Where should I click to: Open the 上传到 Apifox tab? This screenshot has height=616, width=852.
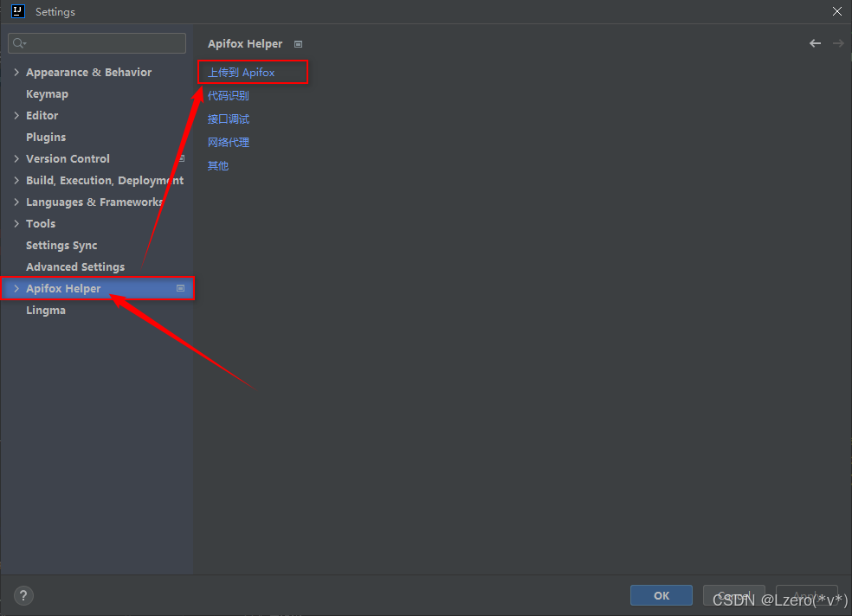coord(245,72)
